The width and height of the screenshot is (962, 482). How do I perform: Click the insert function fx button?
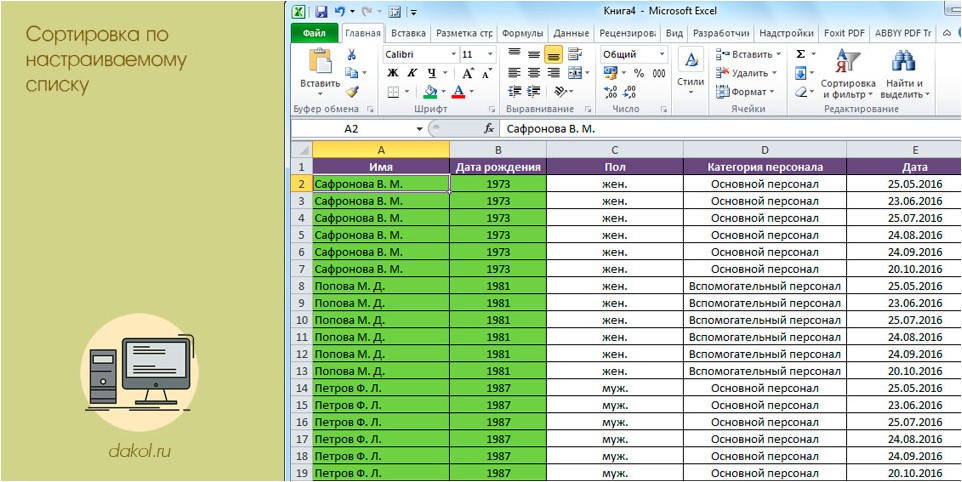coord(489,129)
